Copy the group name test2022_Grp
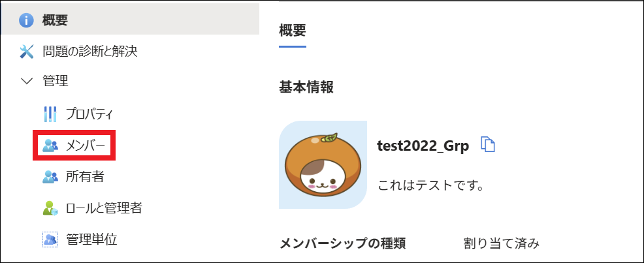This screenshot has width=644, height=263. (488, 146)
